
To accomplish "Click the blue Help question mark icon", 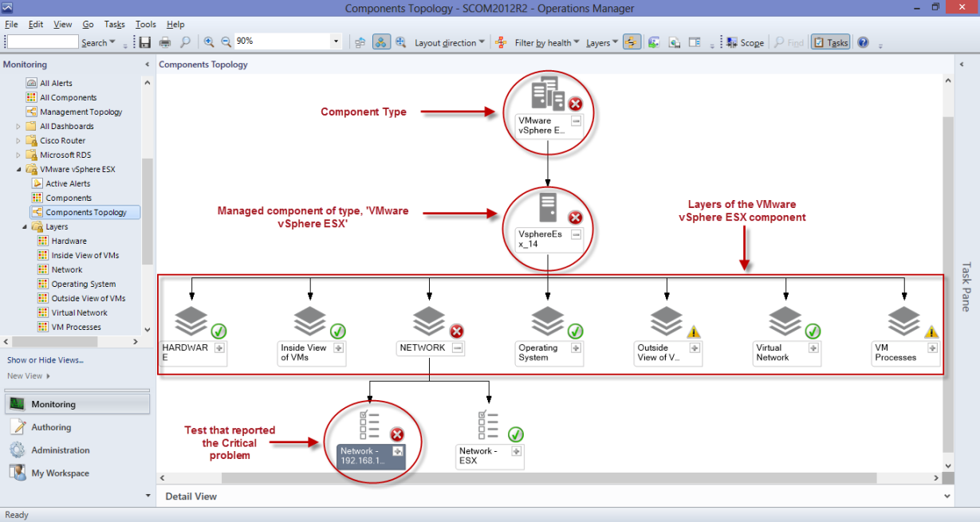I will point(863,42).
